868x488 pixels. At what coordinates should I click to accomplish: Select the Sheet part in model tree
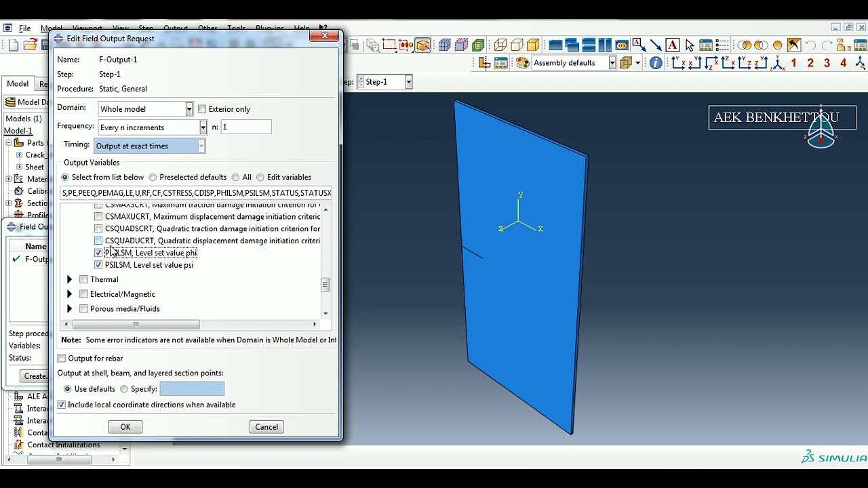pos(35,167)
